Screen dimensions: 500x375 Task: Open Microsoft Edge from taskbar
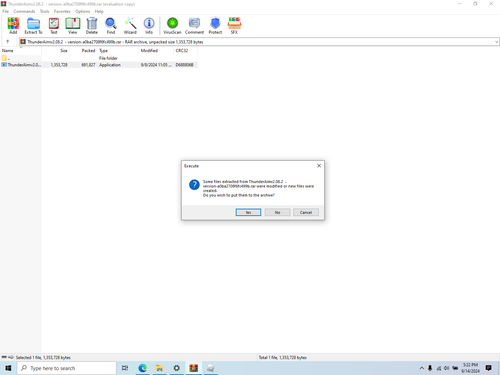[143, 368]
